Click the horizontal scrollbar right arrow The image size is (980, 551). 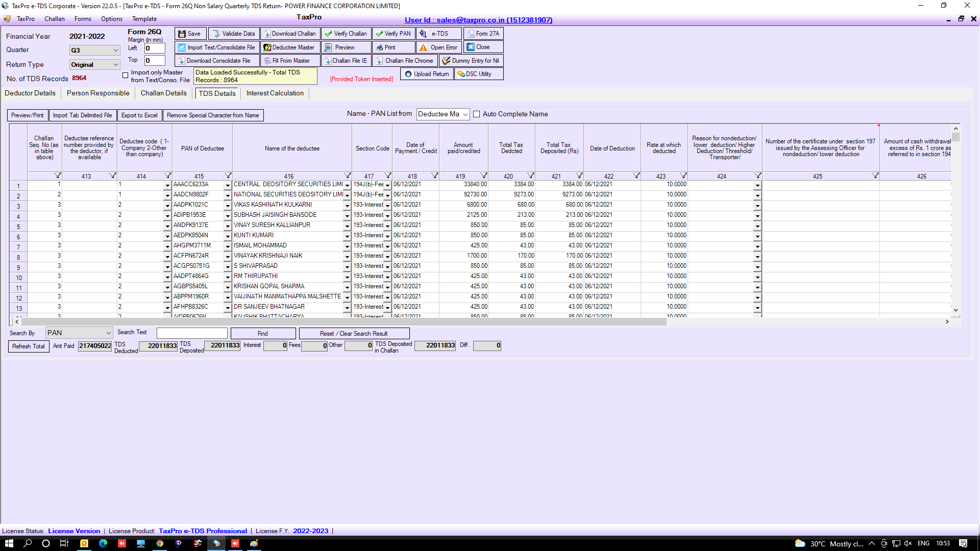[947, 322]
